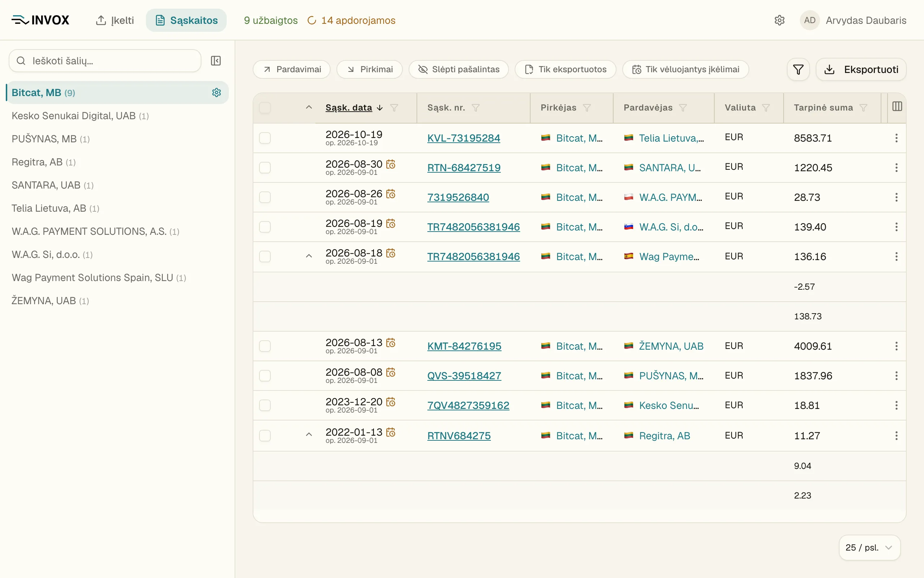Open row menu for W.A.G. Si invoice

[897, 227]
